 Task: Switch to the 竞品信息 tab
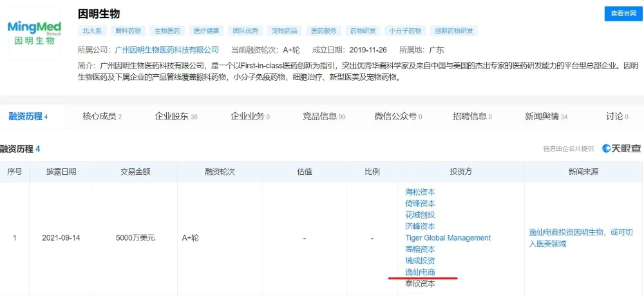[x=324, y=117]
